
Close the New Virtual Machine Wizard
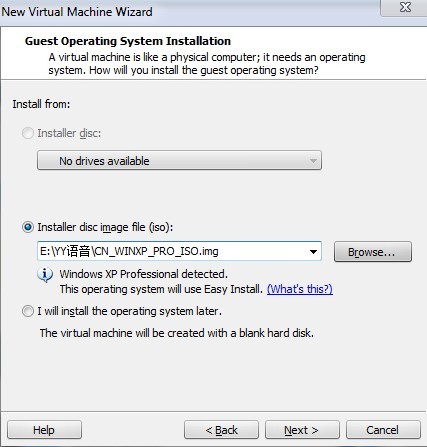(405, 7)
